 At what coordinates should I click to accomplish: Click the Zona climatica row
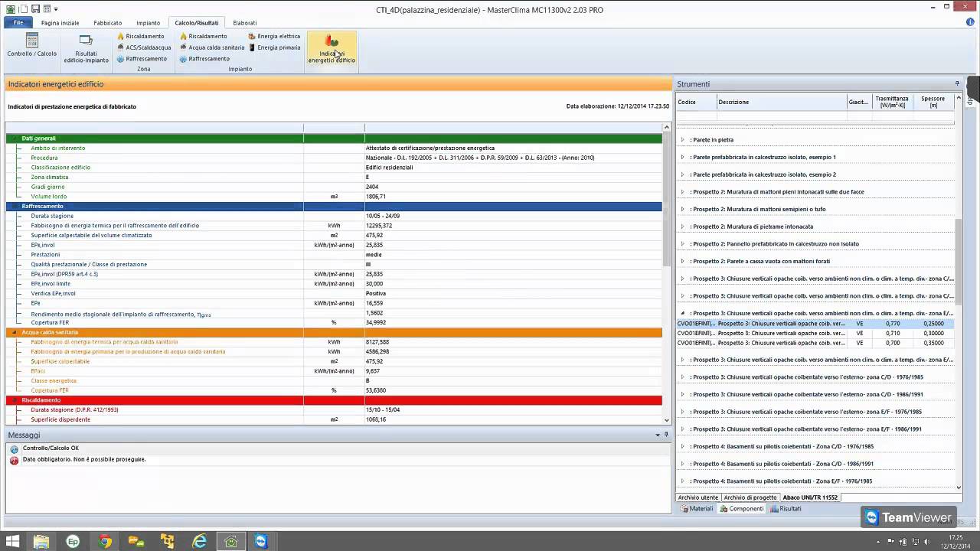[x=334, y=178]
